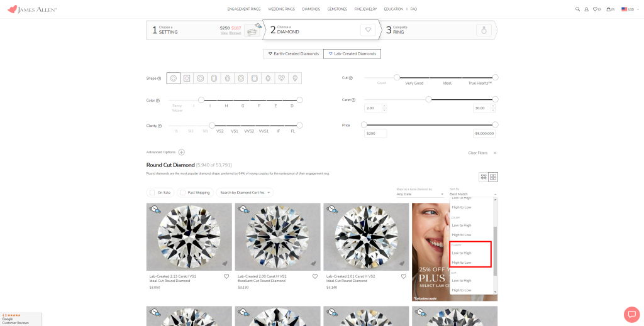Sort by Clarity Low to High
The image size is (644, 326).
pos(462,253)
